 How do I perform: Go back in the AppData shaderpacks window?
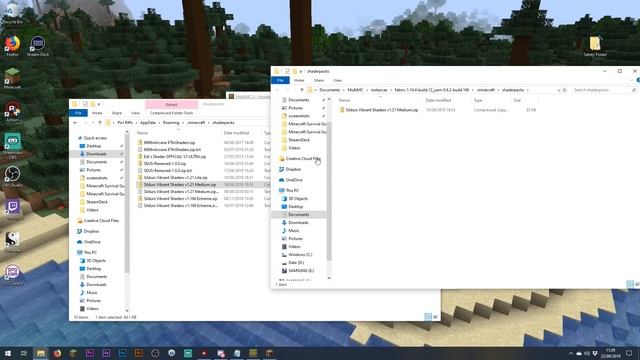coord(76,122)
